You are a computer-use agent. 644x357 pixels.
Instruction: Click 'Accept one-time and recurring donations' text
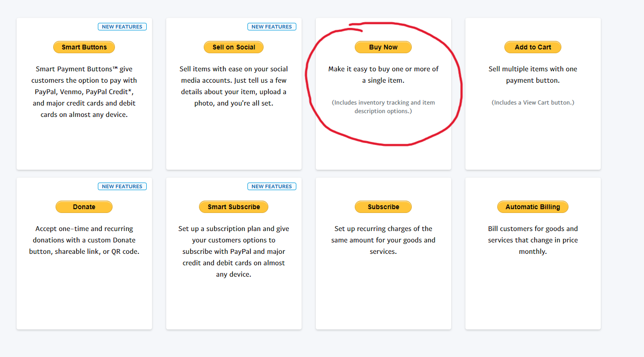click(x=84, y=240)
